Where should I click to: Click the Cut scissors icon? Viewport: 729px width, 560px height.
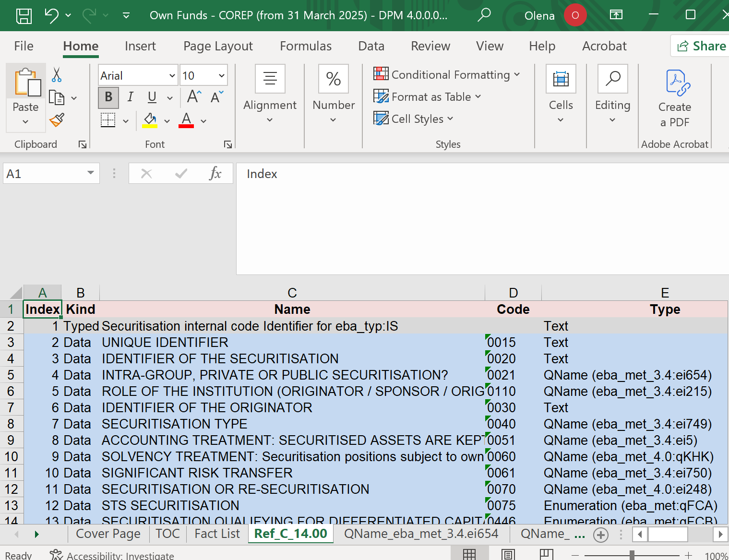(x=57, y=75)
